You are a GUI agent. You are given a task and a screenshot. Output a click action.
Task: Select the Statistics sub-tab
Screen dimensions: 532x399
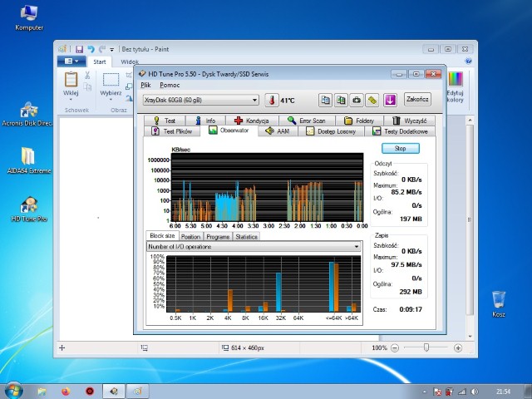click(x=246, y=237)
